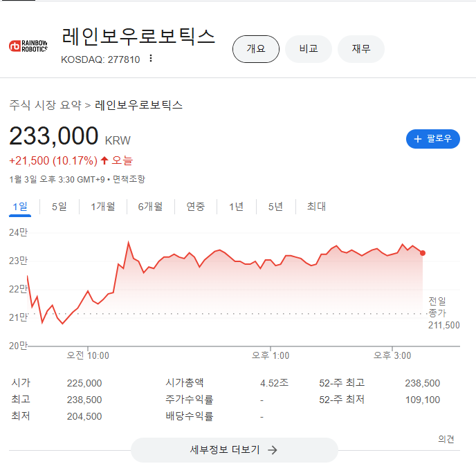Click the 주가수익률 label
The width and height of the screenshot is (476, 466).
[190, 400]
